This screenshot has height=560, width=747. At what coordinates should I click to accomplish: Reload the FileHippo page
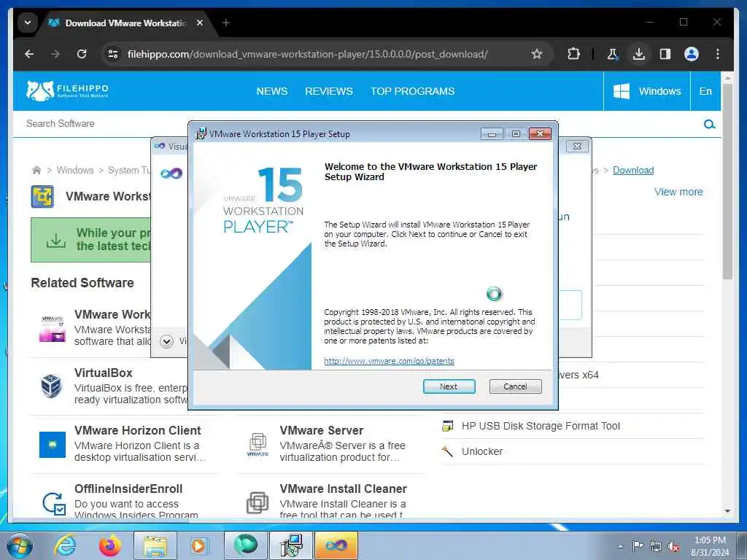coord(82,54)
